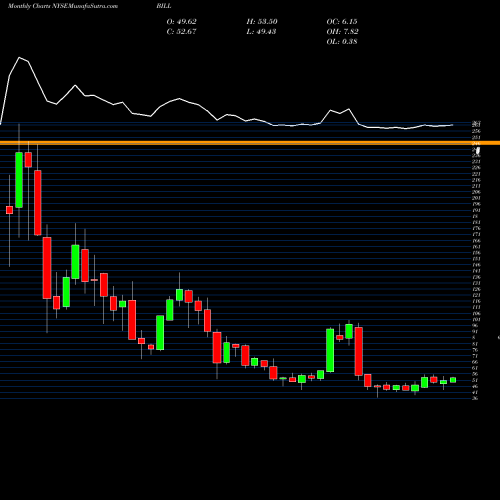Select the BILL ticker symbol label
Screen dimensions: 500x500
click(x=164, y=6)
